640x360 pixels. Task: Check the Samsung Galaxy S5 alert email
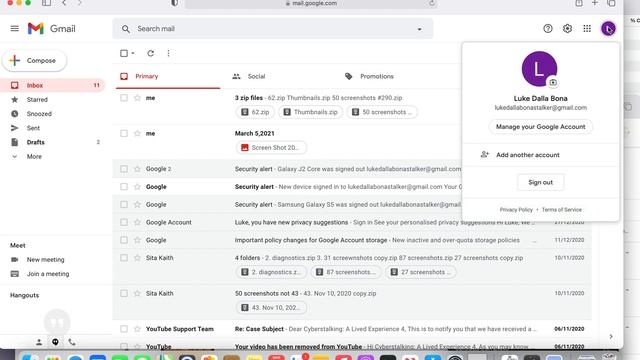(124, 204)
